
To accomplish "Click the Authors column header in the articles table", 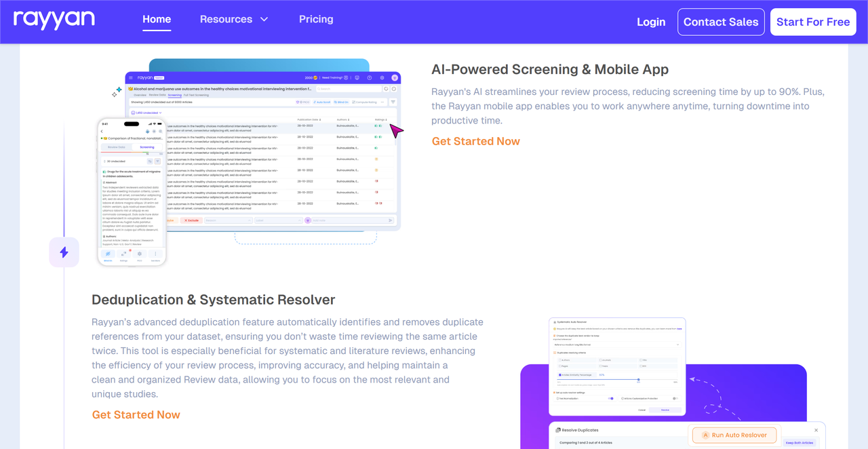I will [x=344, y=119].
